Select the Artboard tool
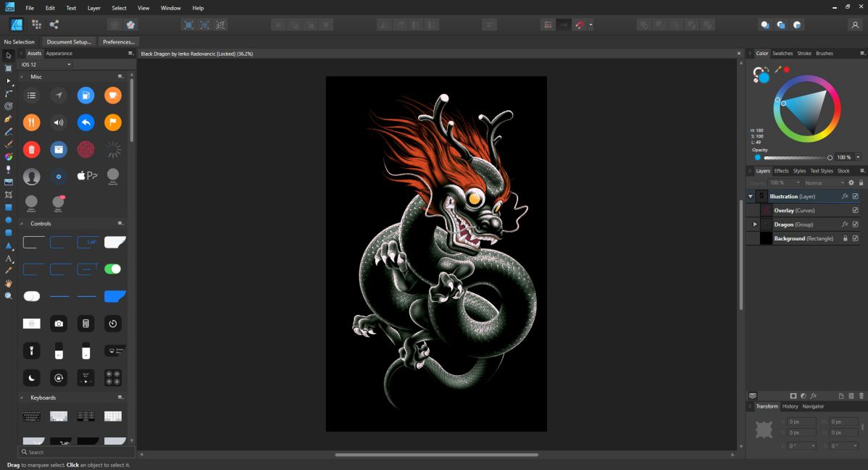 coord(8,68)
